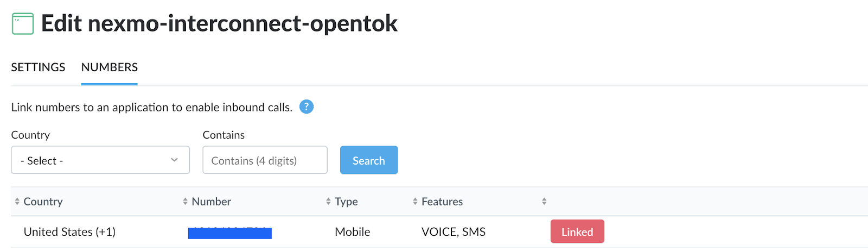
Task: Focus the Contains (4 digits) input field
Action: 265,160
